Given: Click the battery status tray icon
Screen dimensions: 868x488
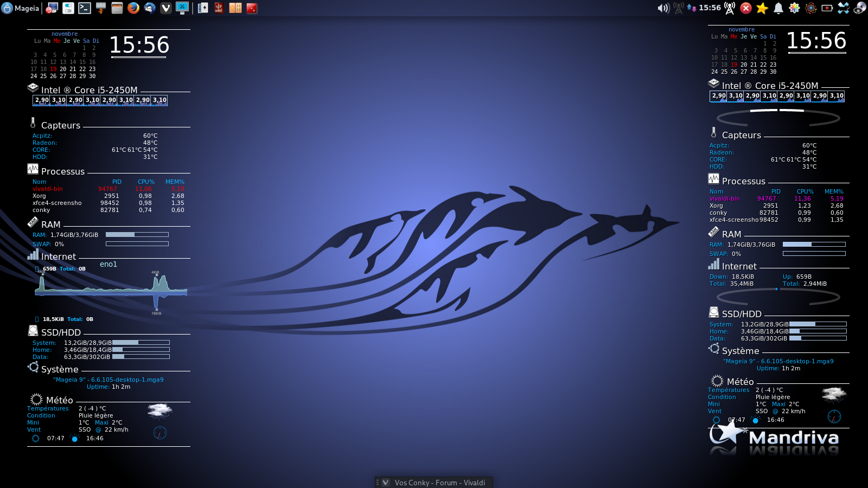Looking at the screenshot, I should tap(827, 8).
